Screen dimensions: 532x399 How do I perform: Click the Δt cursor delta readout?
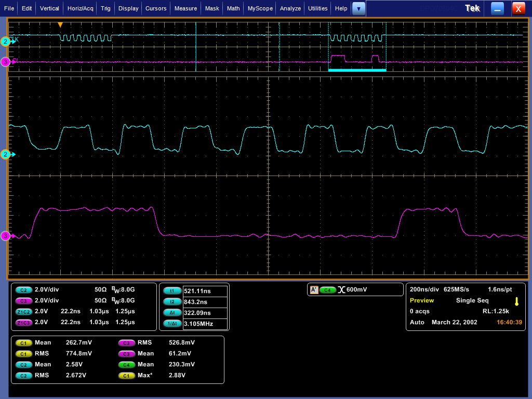(172, 312)
